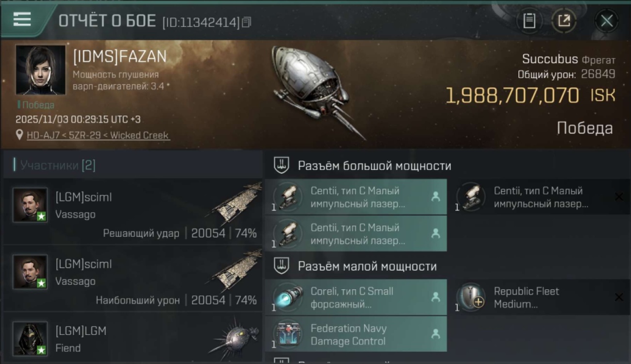Close the battle report window
Viewport: 631px width, 364px height.
(x=607, y=21)
